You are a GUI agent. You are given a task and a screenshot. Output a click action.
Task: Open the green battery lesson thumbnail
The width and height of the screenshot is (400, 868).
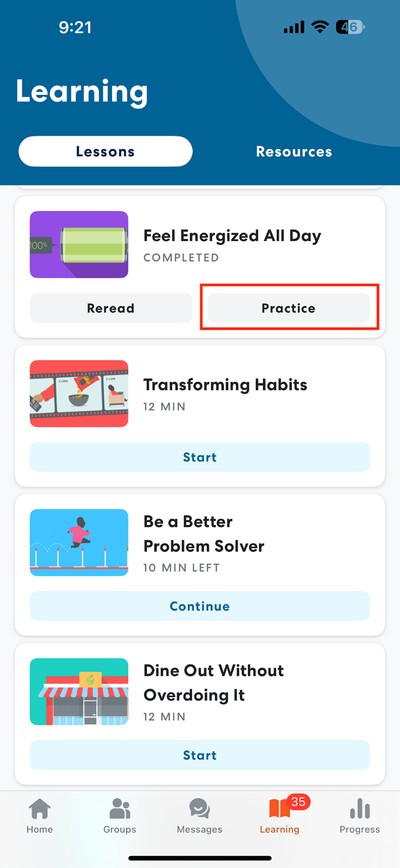point(79,245)
